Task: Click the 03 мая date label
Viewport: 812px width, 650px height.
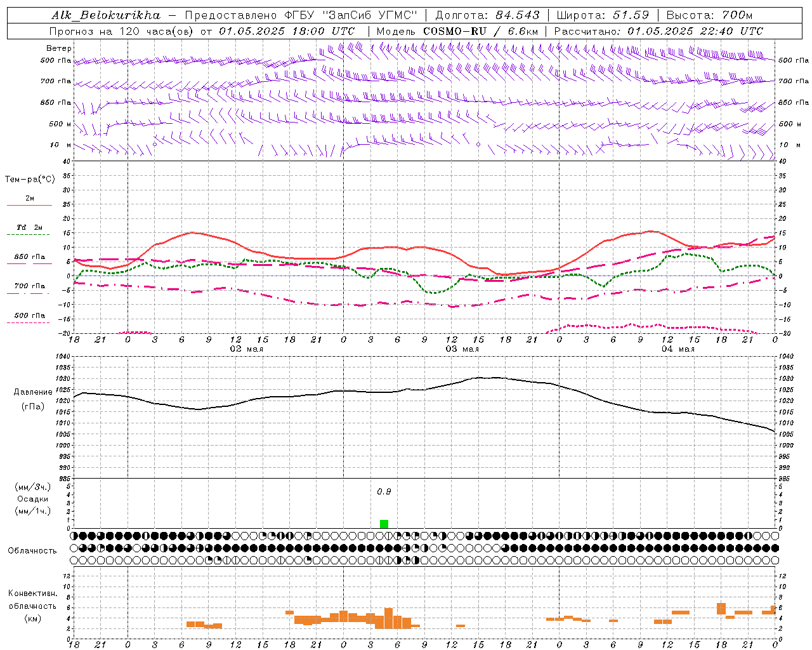Action: pyautogui.click(x=462, y=349)
